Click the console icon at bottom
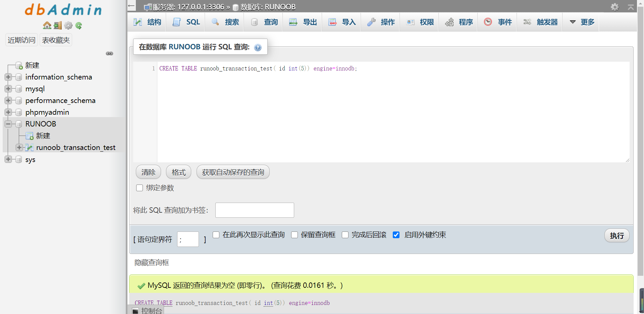 [x=135, y=311]
